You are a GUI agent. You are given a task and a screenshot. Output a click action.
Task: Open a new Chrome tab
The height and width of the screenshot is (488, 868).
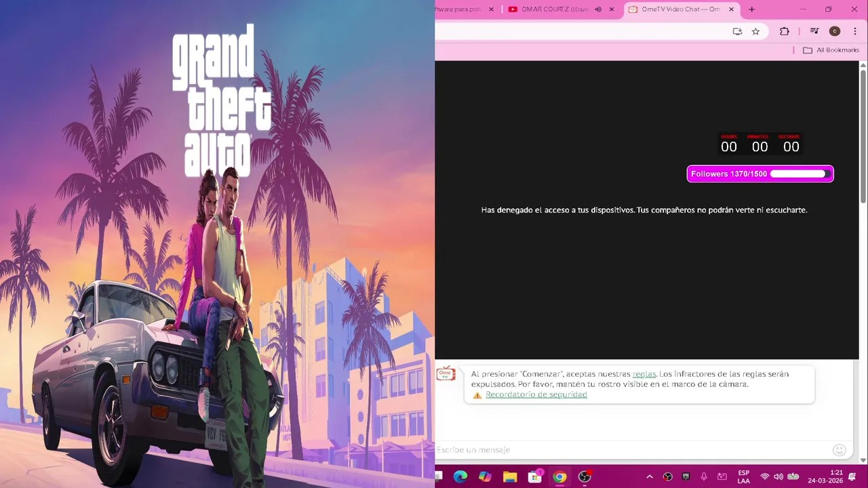[751, 9]
